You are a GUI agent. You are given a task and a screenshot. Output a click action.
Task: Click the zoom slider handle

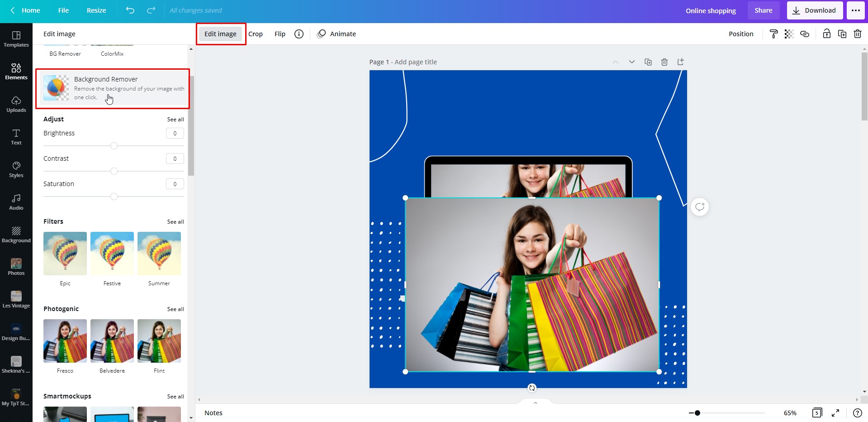pyautogui.click(x=697, y=413)
